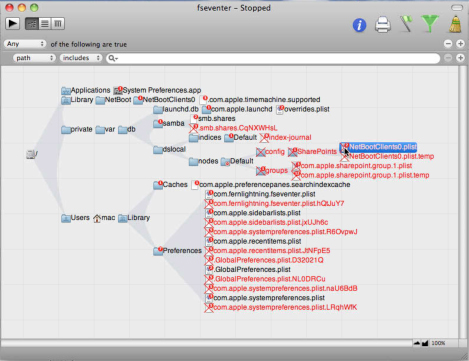Switch to the list view mode
The image size is (469, 361).
point(45,24)
